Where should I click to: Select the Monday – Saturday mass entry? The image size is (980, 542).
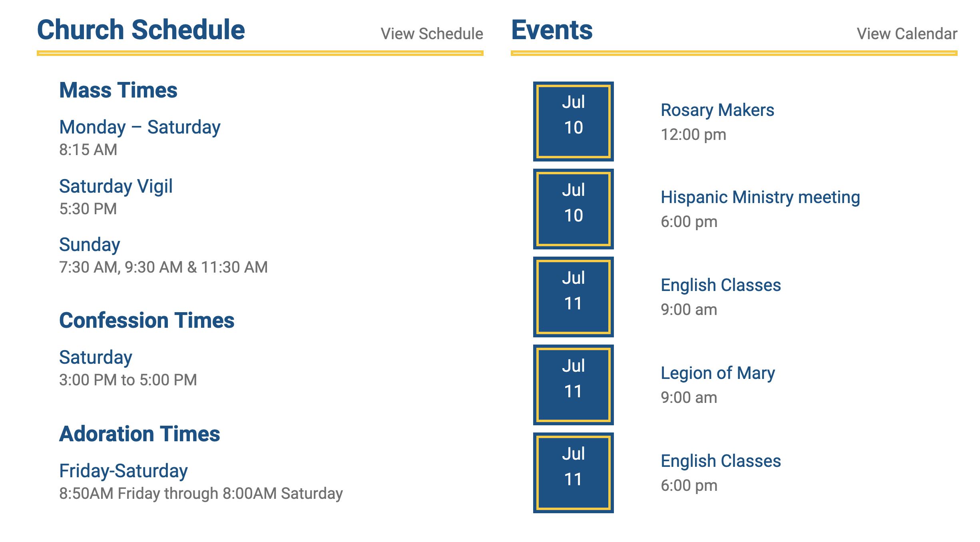pos(139,128)
